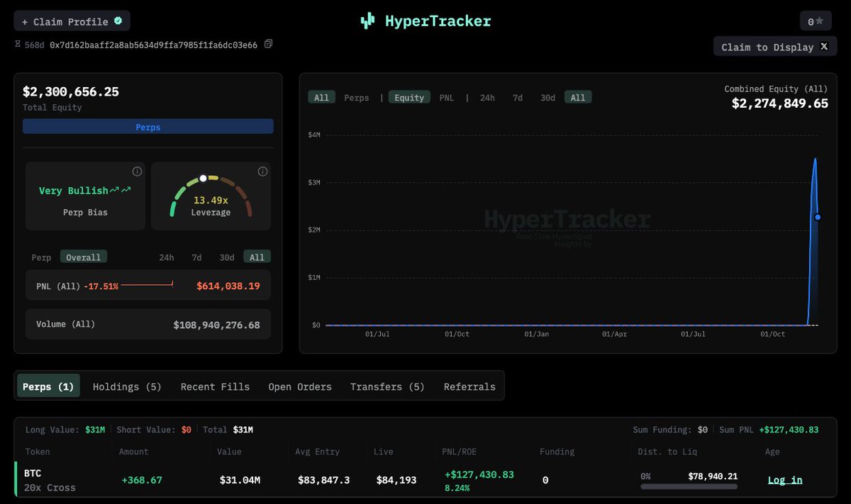The image size is (851, 504).
Task: Switch to the Recent Fills tab
Action: (x=215, y=386)
